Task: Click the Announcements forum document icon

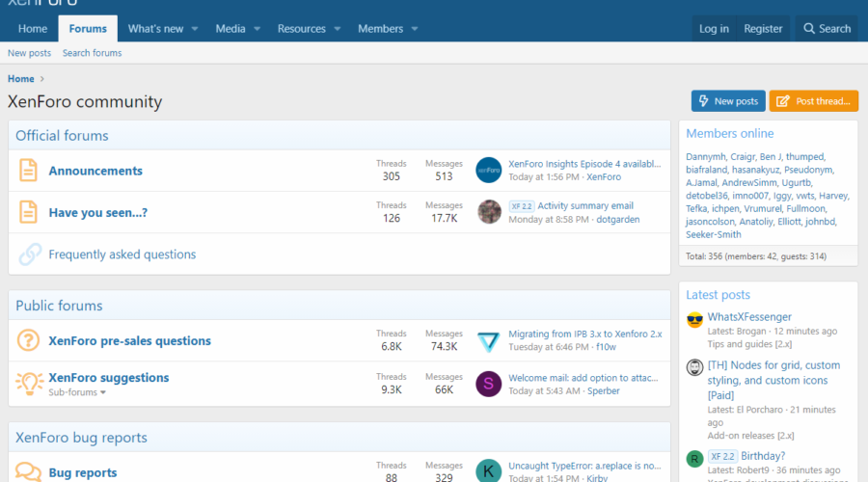Action: click(28, 171)
